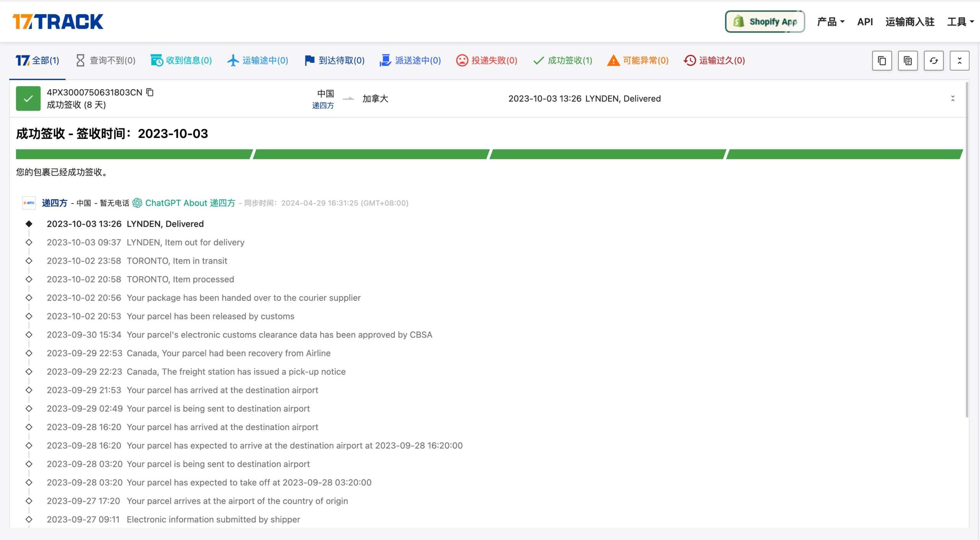
Task: Select the 可能异常(0) tab
Action: pos(638,61)
